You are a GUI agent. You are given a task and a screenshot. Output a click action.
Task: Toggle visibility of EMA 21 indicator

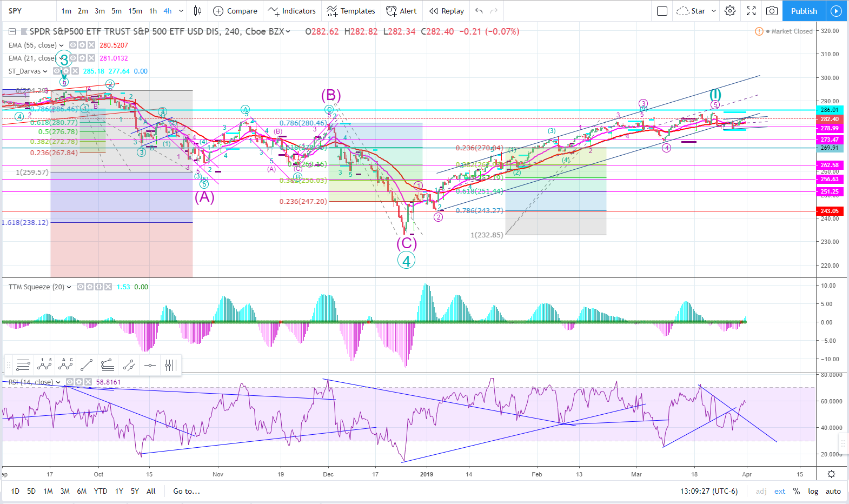pyautogui.click(x=72, y=58)
